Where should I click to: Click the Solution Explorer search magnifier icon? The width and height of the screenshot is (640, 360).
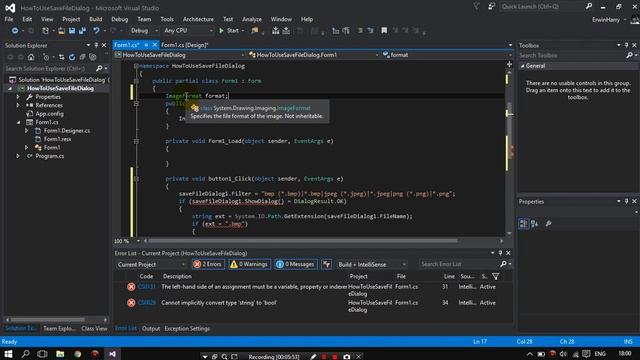99,69
